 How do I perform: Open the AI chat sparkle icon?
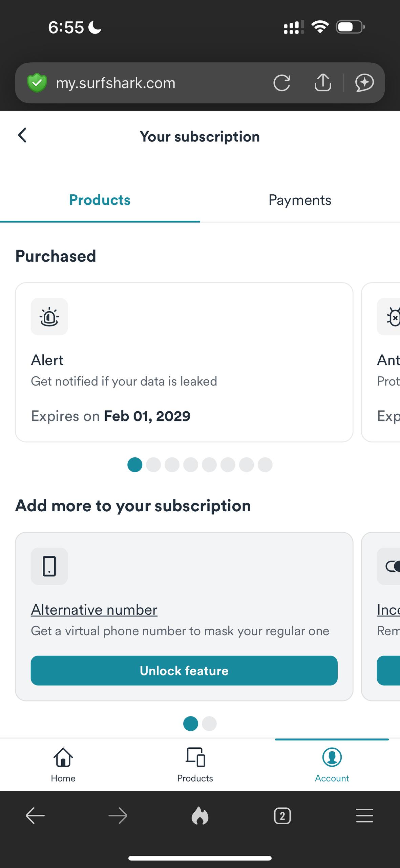point(364,83)
